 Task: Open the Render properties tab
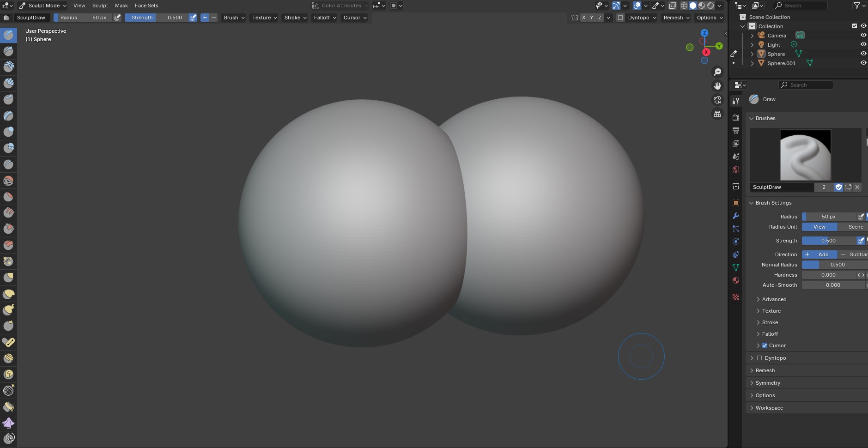coord(736,118)
